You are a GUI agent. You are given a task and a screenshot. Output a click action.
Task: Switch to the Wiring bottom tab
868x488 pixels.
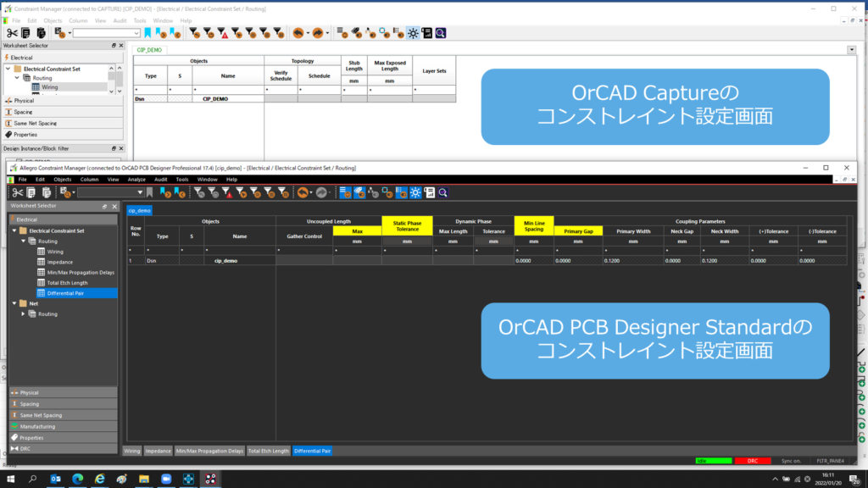tap(131, 451)
